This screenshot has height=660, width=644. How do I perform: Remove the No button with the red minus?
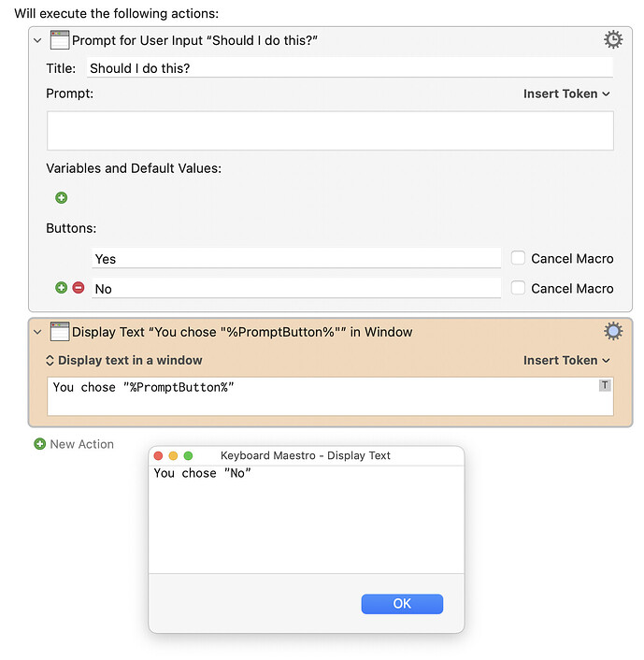pyautogui.click(x=78, y=288)
